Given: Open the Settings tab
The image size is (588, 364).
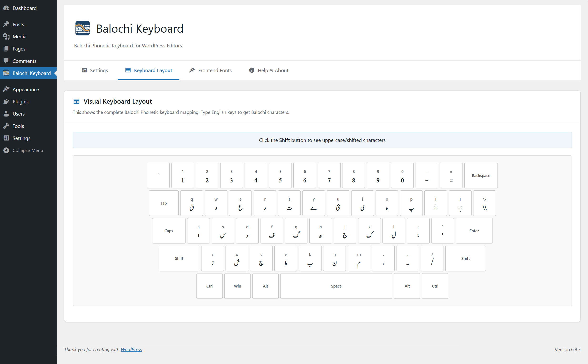Looking at the screenshot, I should coord(95,70).
